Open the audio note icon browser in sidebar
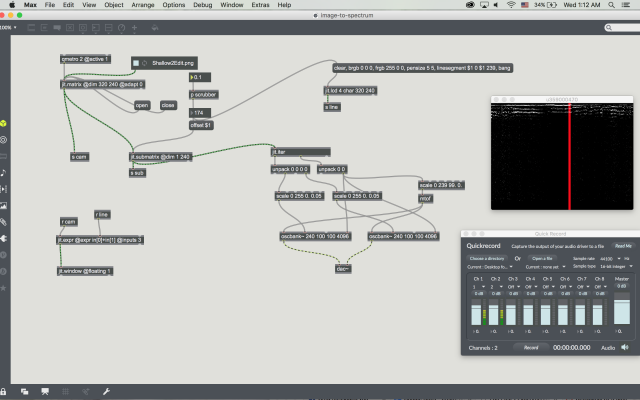This screenshot has width=640, height=400. pyautogui.click(x=3, y=173)
